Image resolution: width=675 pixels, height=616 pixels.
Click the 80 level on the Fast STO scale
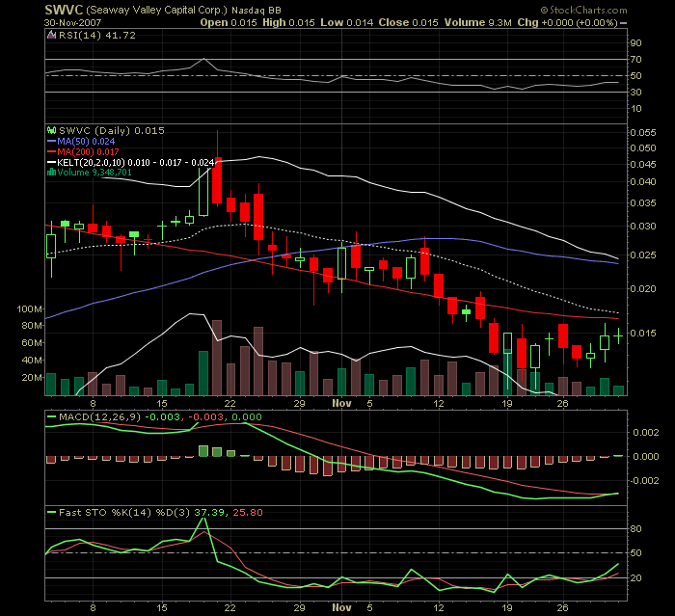click(636, 529)
